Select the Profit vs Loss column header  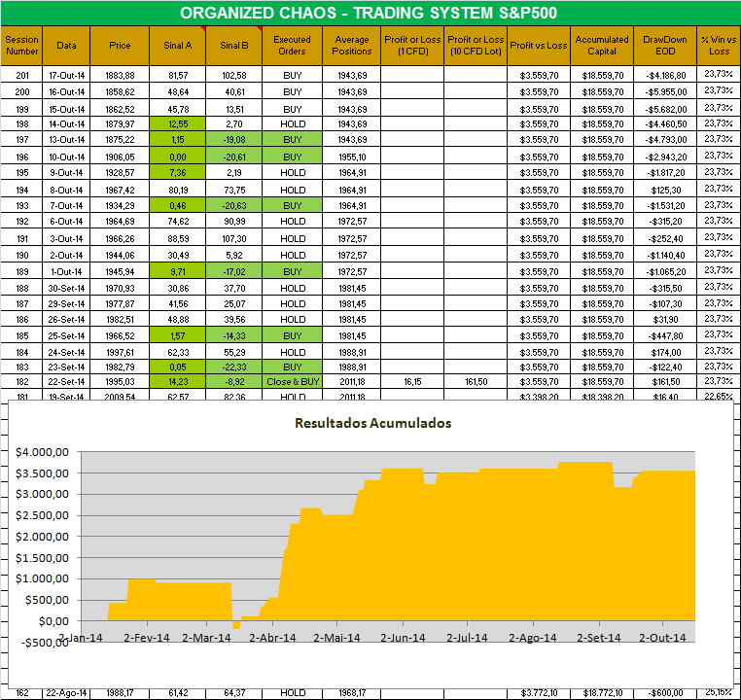click(x=539, y=46)
